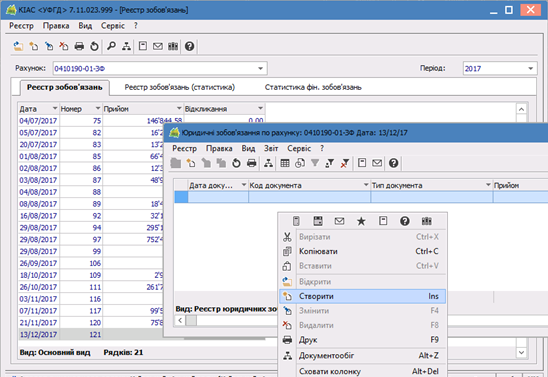Image resolution: width=548 pixels, height=377 pixels.
Task: Choose Документообіг in the context menu
Action: coord(363,356)
